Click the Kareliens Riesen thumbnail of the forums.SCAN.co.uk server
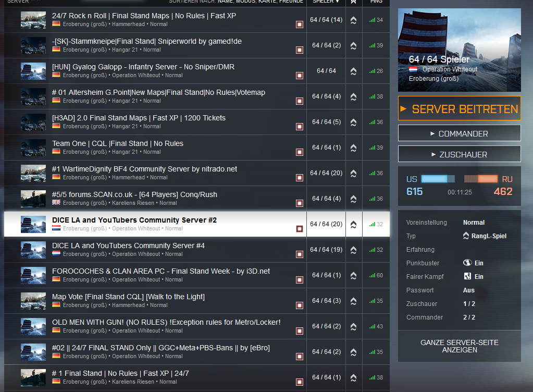The image size is (533, 392). [33, 199]
